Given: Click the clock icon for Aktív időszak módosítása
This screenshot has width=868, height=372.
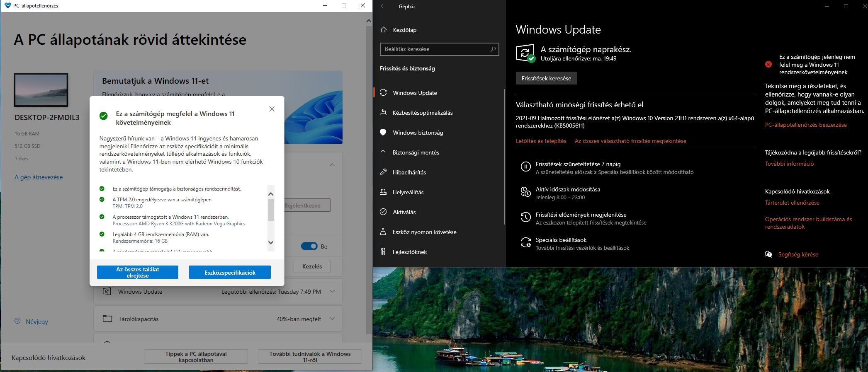Looking at the screenshot, I should click(525, 192).
